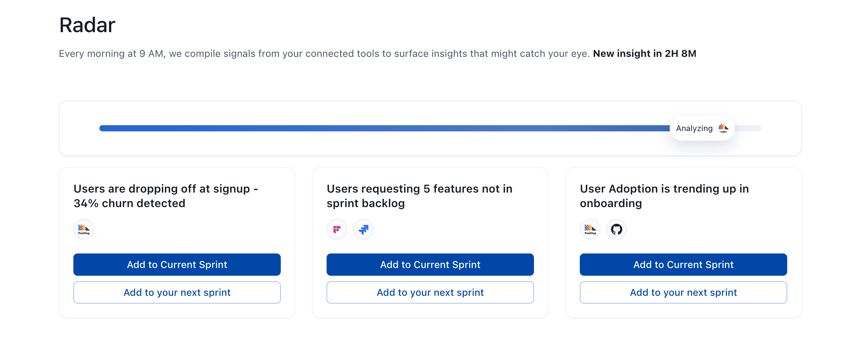The height and width of the screenshot is (353, 868).
Task: Click the PostHog icon on the adoption card
Action: (x=590, y=229)
